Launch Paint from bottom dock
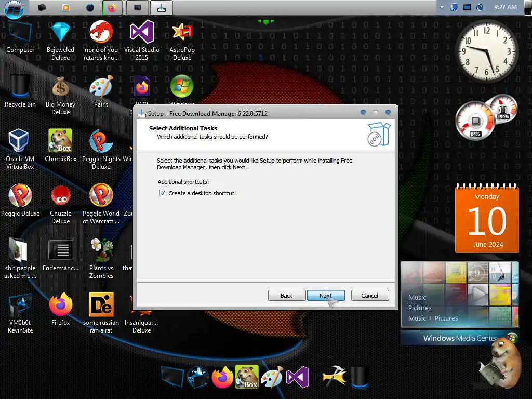The height and width of the screenshot is (399, 532). click(x=272, y=377)
